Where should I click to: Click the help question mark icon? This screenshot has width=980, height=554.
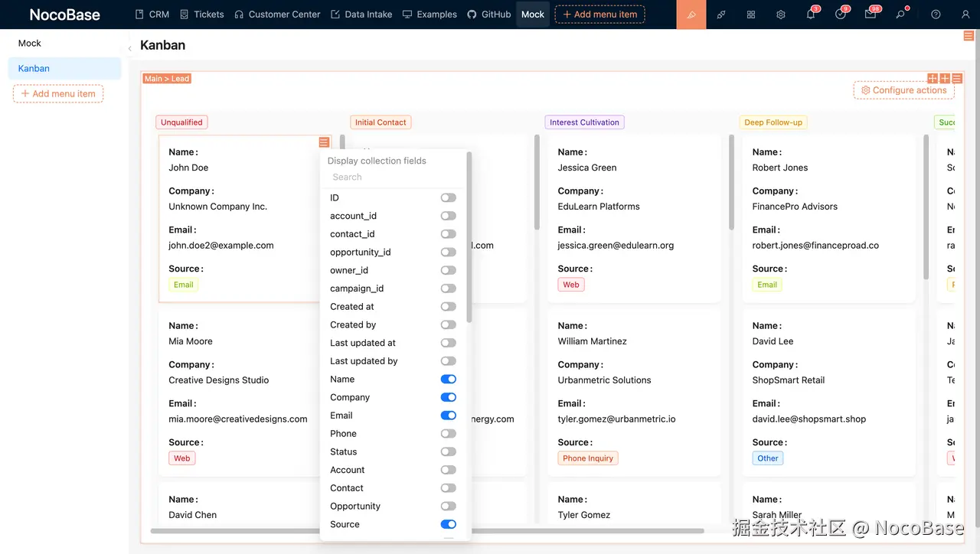935,15
